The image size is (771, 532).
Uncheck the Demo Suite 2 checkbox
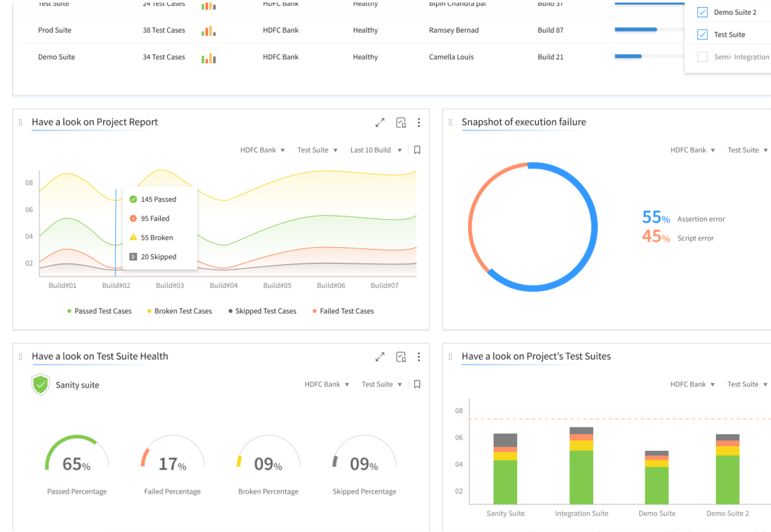click(703, 12)
